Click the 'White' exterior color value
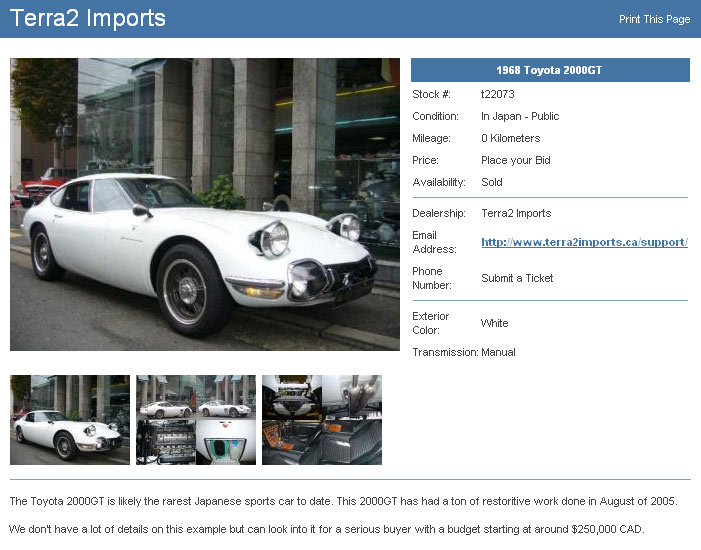Viewport: 701px width, 550px height. coord(494,323)
